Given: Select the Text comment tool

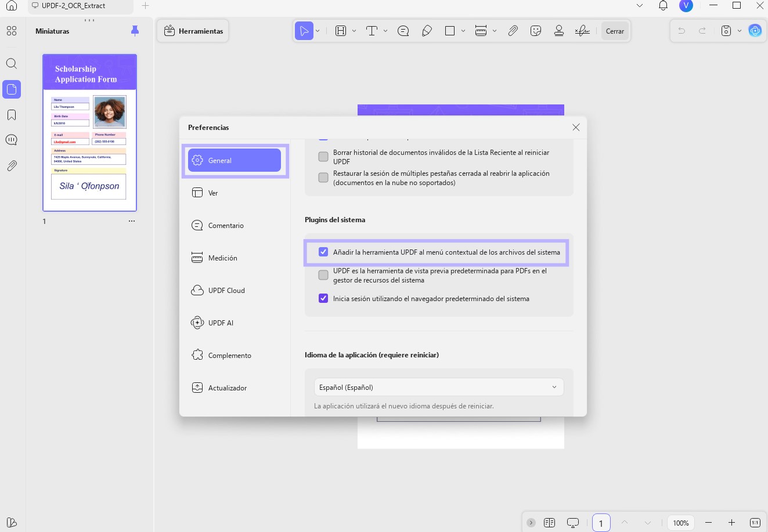Looking at the screenshot, I should tap(372, 31).
